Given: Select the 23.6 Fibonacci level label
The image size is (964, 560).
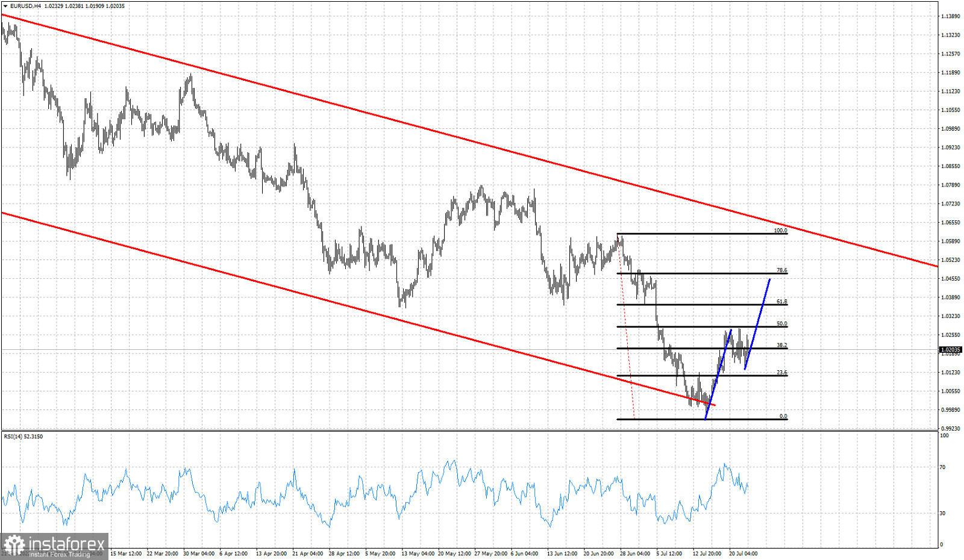Looking at the screenshot, I should pos(781,372).
